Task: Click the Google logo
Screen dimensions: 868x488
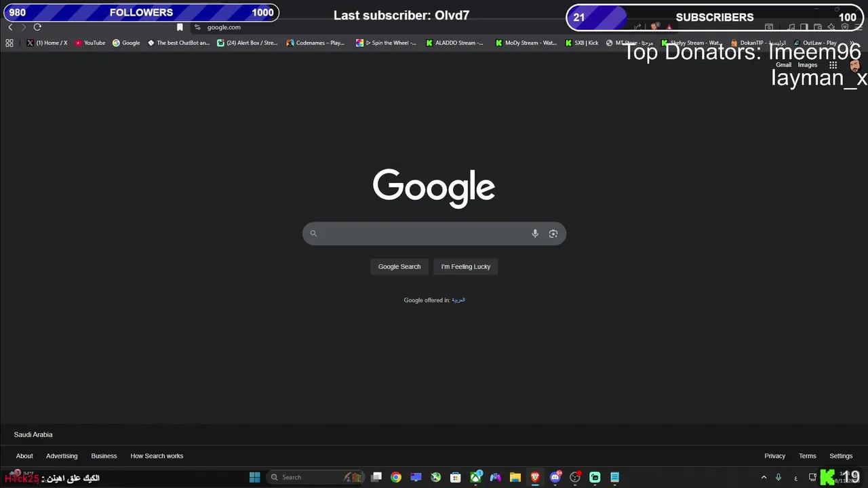Action: (x=434, y=188)
